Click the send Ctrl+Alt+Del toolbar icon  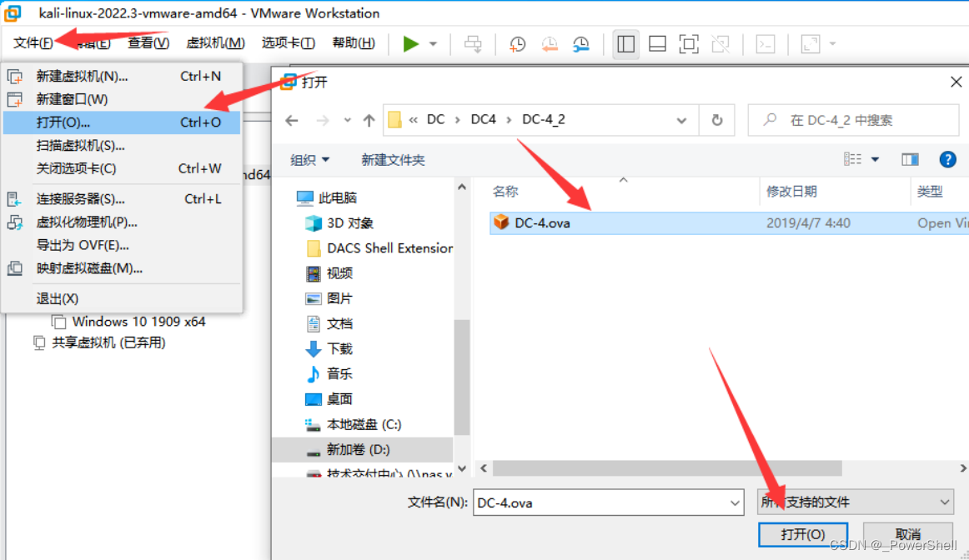click(x=473, y=44)
